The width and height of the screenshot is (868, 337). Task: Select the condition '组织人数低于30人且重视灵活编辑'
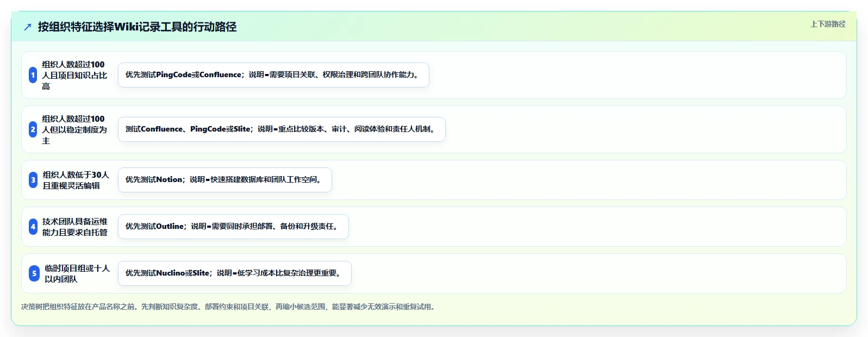[76, 180]
